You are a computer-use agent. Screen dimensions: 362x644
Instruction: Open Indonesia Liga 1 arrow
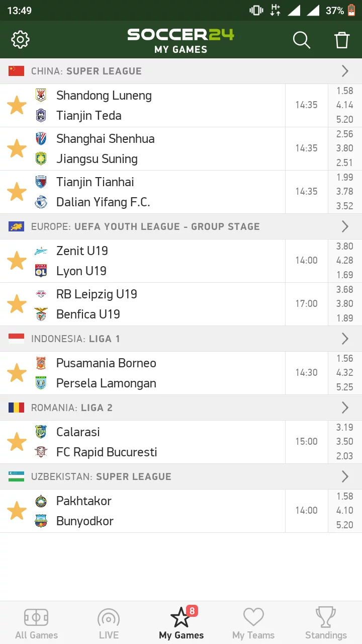345,339
